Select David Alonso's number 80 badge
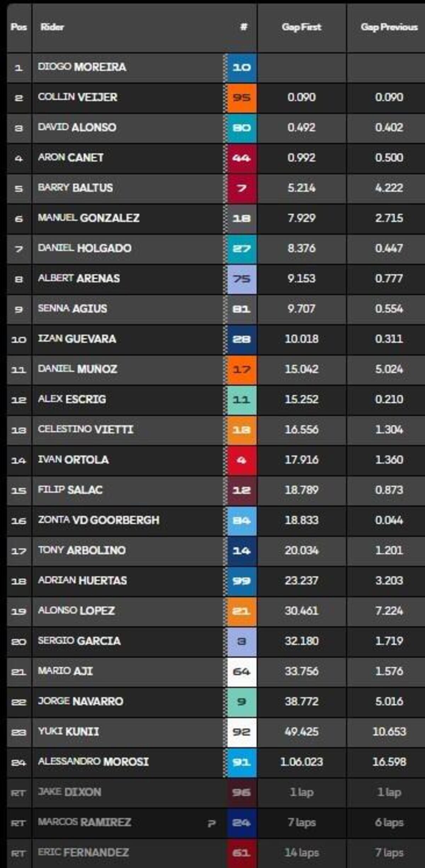The width and height of the screenshot is (425, 868). point(242,128)
